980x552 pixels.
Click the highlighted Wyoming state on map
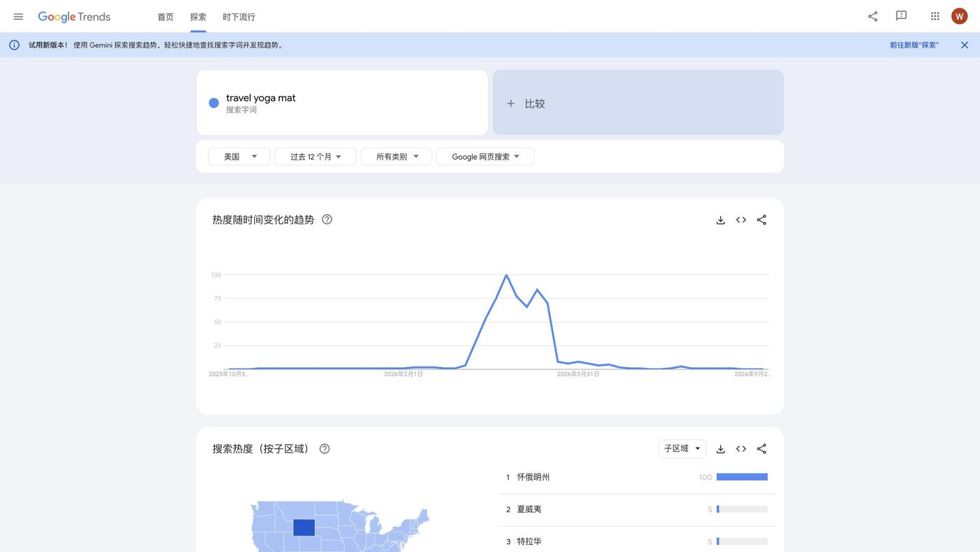pyautogui.click(x=304, y=527)
